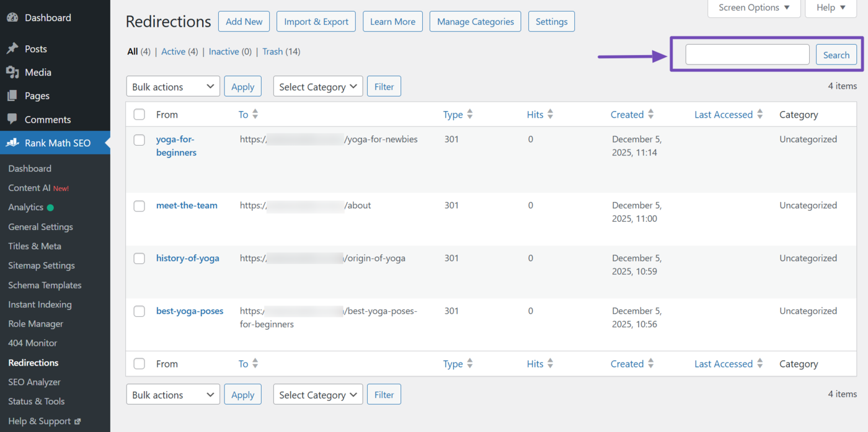The width and height of the screenshot is (868, 432).
Task: Click the Pages sidebar icon
Action: click(x=13, y=95)
